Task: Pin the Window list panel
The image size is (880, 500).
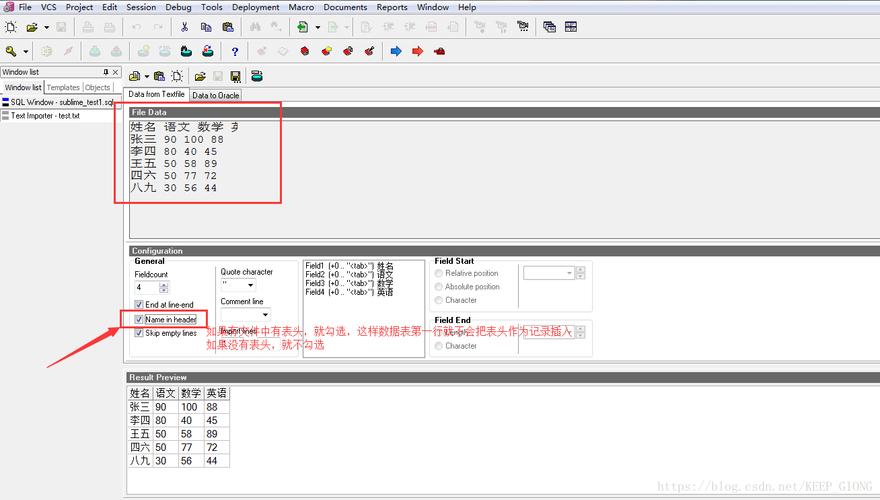Action: (x=106, y=72)
